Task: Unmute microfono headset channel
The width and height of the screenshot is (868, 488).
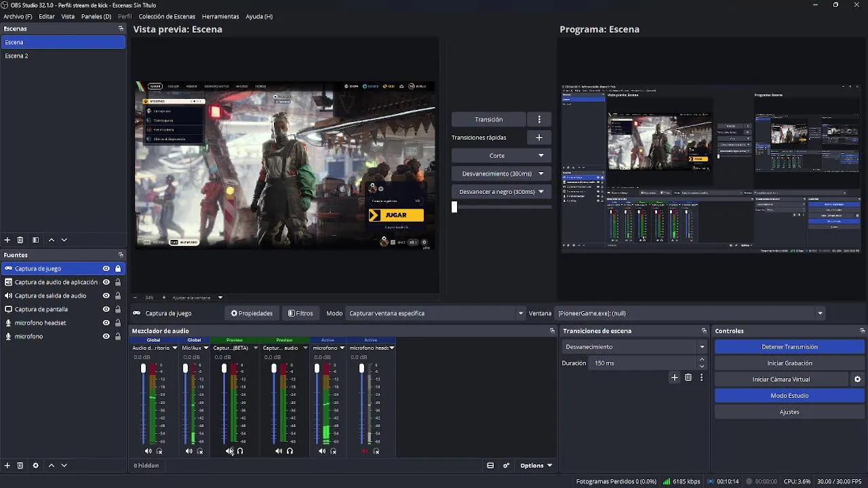Action: click(365, 451)
